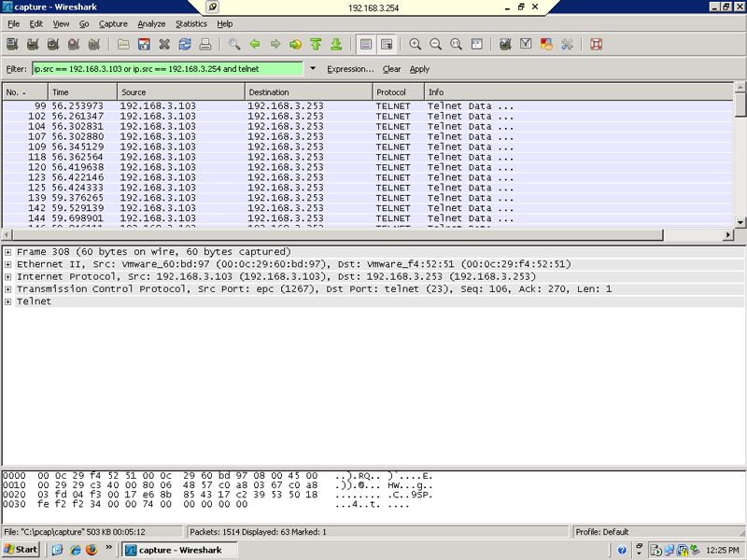Save the capture file with Save As icon
This screenshot has height=560, width=747.
pyautogui.click(x=144, y=44)
